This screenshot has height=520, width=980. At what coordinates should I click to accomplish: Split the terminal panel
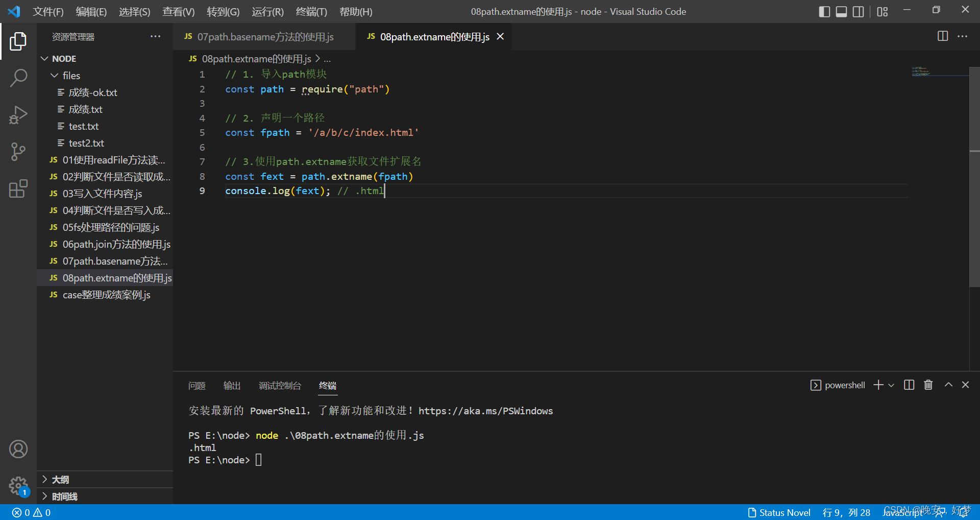point(909,385)
